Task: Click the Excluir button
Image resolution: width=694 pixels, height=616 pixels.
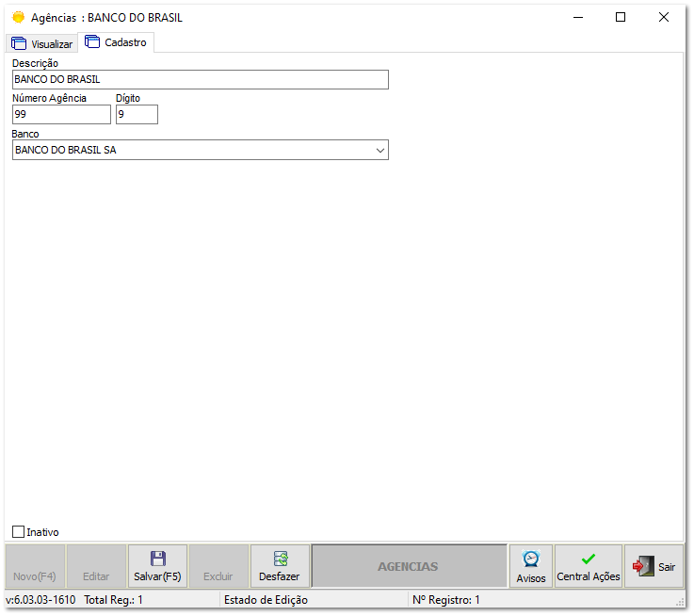Action: (x=218, y=567)
